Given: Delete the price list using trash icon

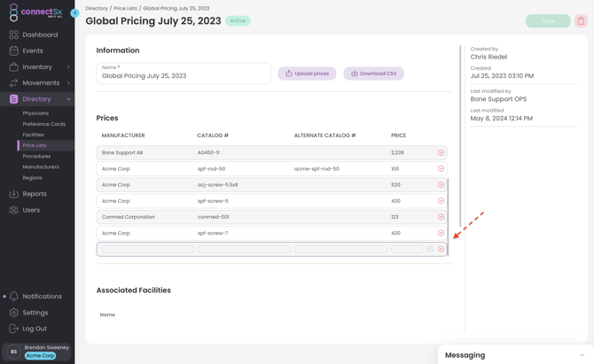Looking at the screenshot, I should click(581, 21).
